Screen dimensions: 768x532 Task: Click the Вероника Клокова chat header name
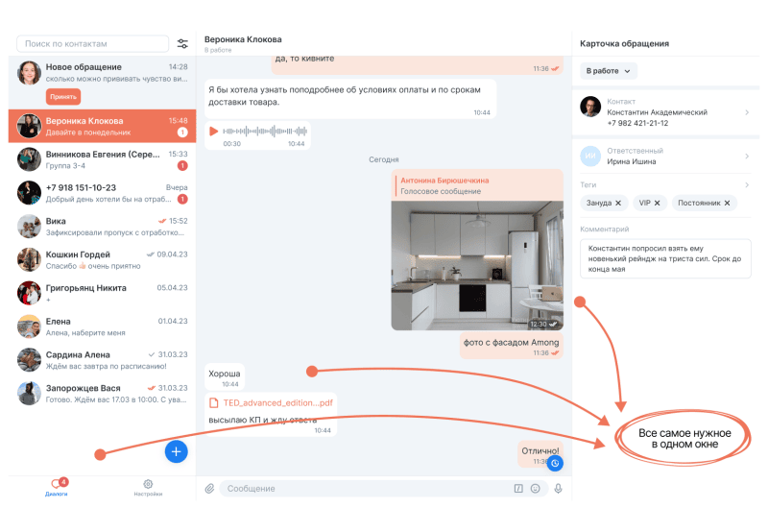pyautogui.click(x=243, y=39)
